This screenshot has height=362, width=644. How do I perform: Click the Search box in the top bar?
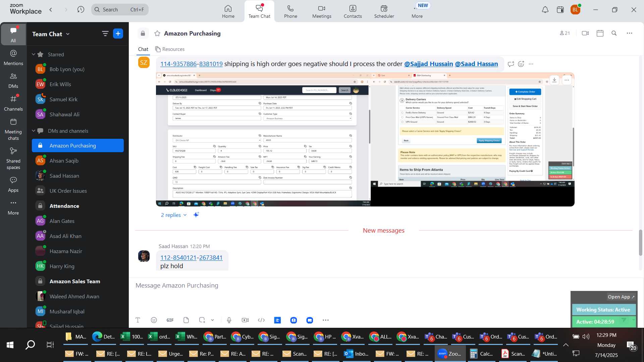pyautogui.click(x=120, y=9)
